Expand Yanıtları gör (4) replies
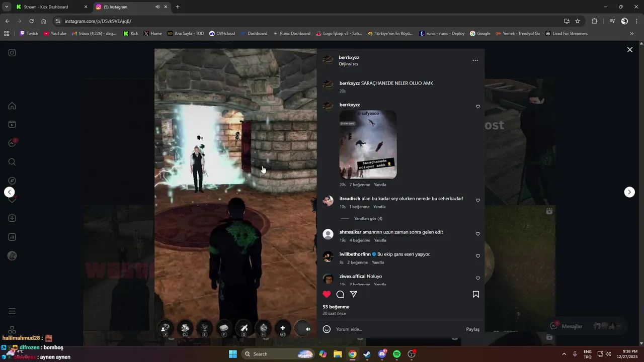Screen dimensions: 644x362 point(368,219)
